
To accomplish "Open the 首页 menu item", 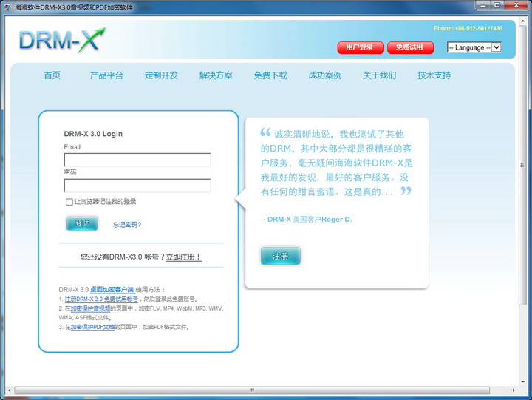I will [x=52, y=75].
